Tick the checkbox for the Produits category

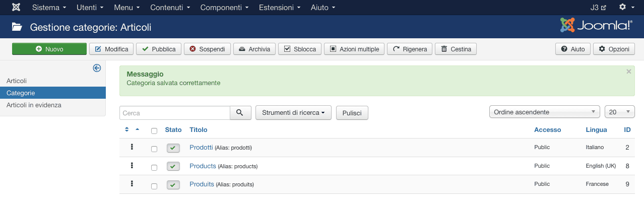point(154,186)
